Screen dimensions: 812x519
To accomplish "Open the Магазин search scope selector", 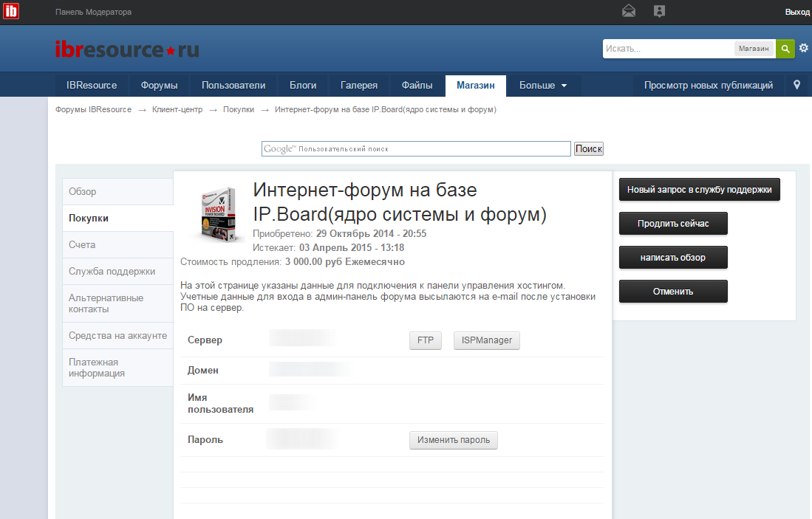I will pos(754,49).
